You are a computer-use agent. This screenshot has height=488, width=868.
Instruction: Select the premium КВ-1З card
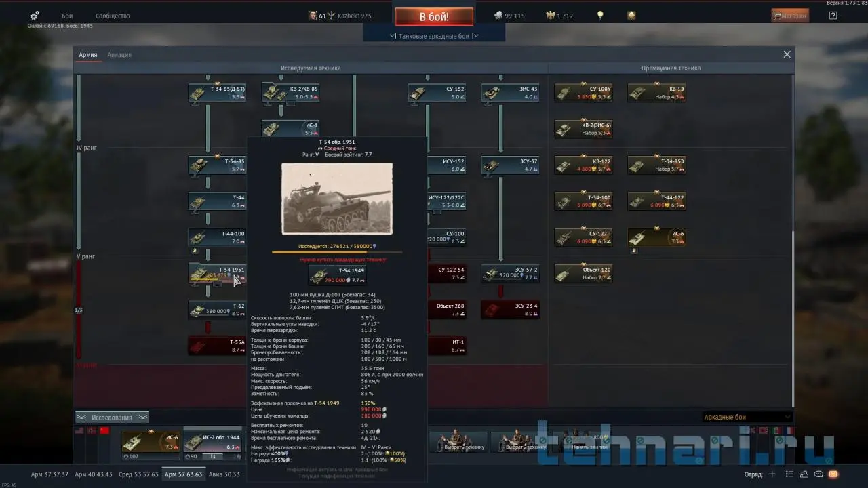point(656,93)
